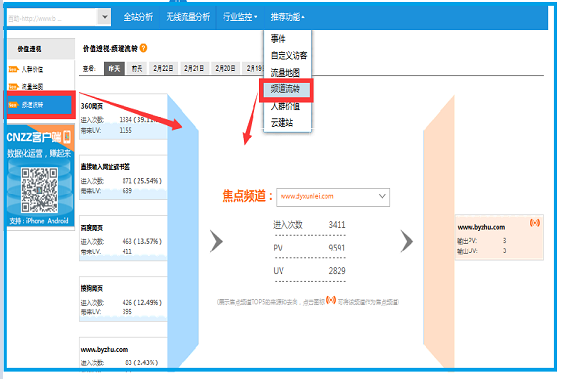
Task: Click the phone icon in CNZZ客户端 banner
Action: [67, 137]
